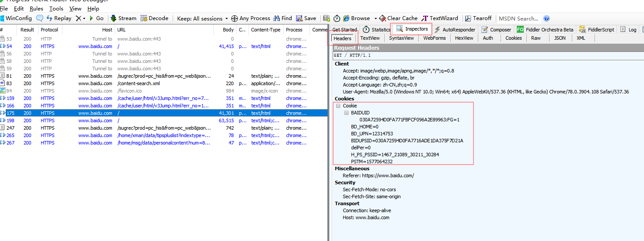644x241 pixels.
Task: Open the Tools menu
Action: coord(56,9)
